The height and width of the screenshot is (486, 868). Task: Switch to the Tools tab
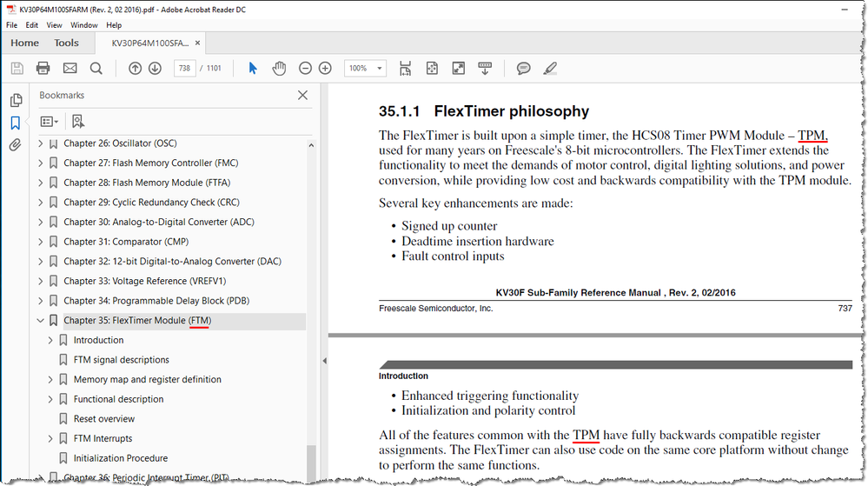pos(66,43)
